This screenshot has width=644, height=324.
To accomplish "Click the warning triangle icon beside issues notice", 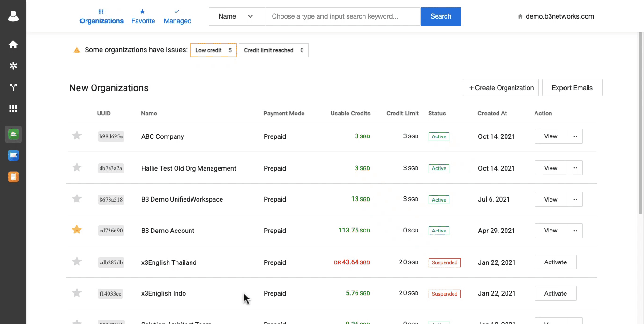I will (77, 50).
